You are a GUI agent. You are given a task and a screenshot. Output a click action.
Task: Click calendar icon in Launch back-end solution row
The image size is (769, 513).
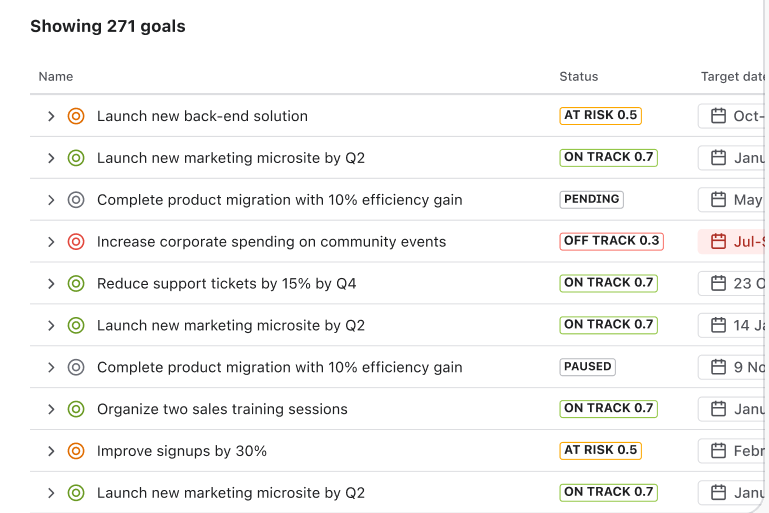click(x=718, y=116)
